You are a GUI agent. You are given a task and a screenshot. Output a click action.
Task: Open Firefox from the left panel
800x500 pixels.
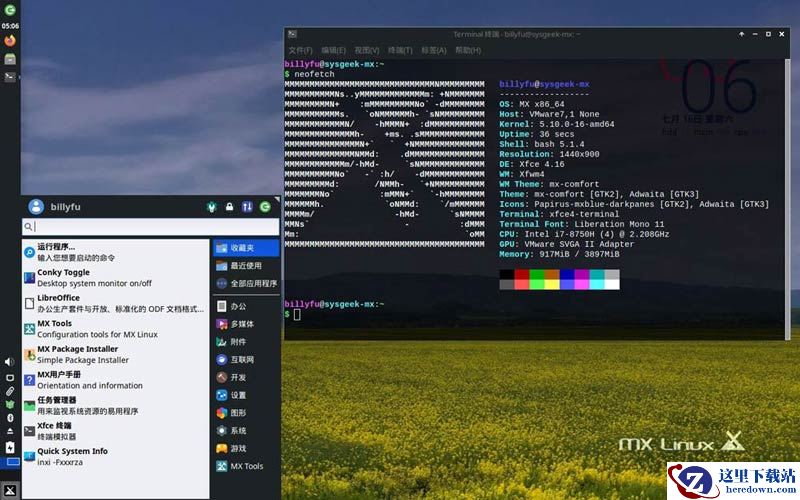[x=10, y=41]
